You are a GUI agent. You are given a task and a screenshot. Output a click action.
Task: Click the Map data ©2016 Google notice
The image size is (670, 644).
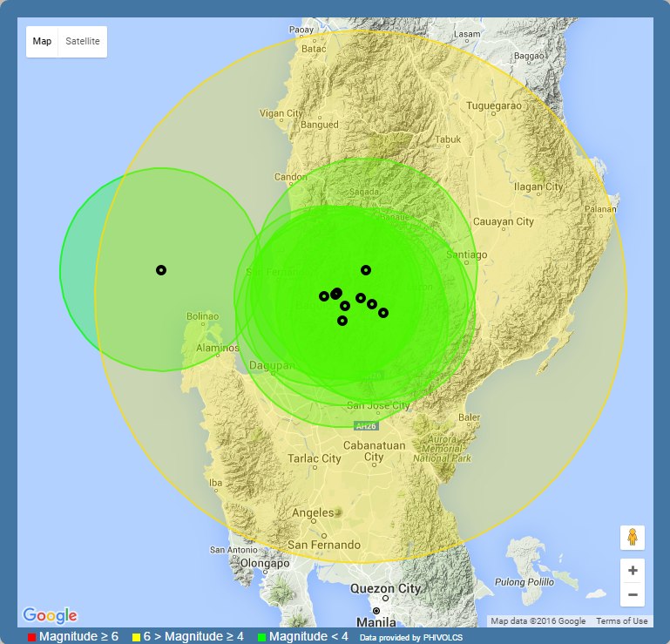coord(538,621)
